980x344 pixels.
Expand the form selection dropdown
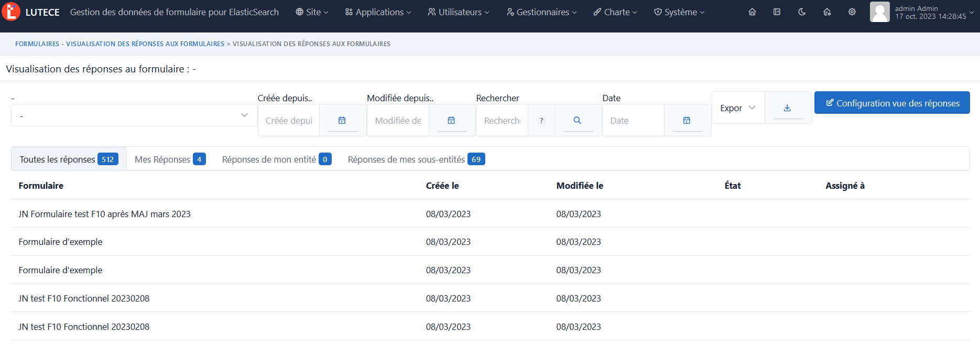pyautogui.click(x=134, y=115)
